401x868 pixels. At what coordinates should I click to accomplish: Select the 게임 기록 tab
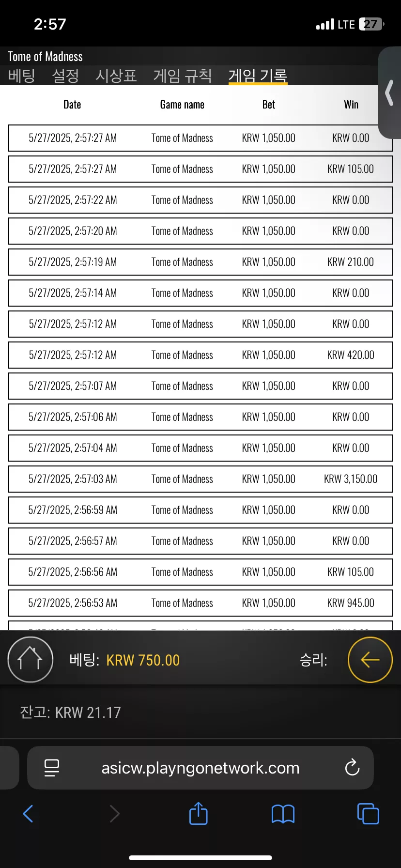[258, 76]
